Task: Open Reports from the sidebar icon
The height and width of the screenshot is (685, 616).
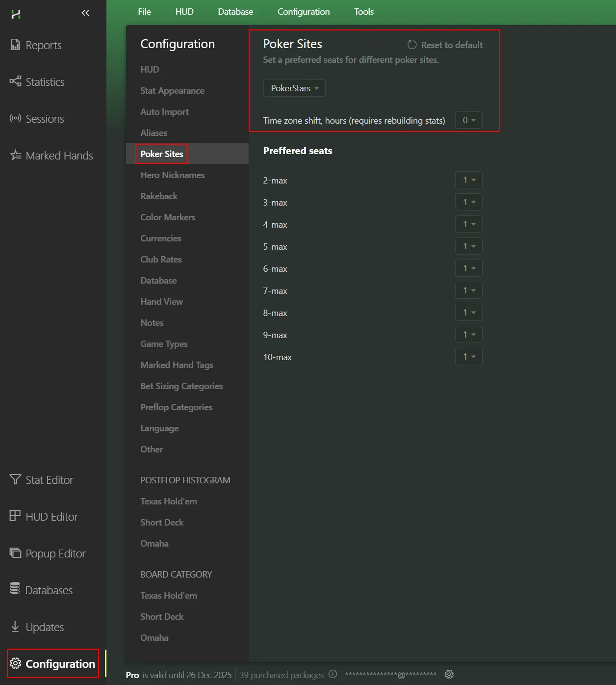Action: pos(15,45)
